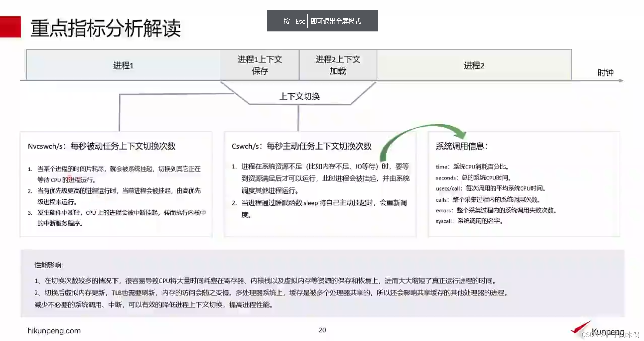Image resolution: width=644 pixels, height=341 pixels.
Task: Select the 进程2 process block
Action: point(473,65)
